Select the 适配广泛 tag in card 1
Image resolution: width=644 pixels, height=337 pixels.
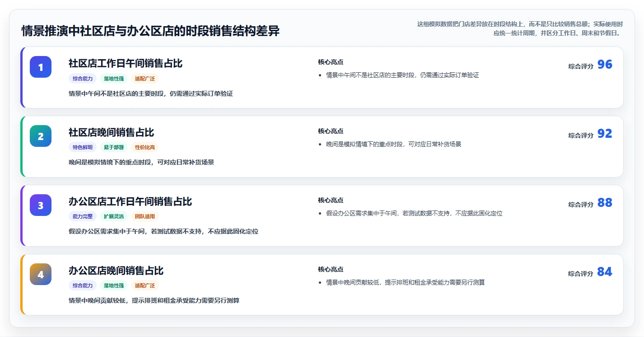(x=145, y=79)
